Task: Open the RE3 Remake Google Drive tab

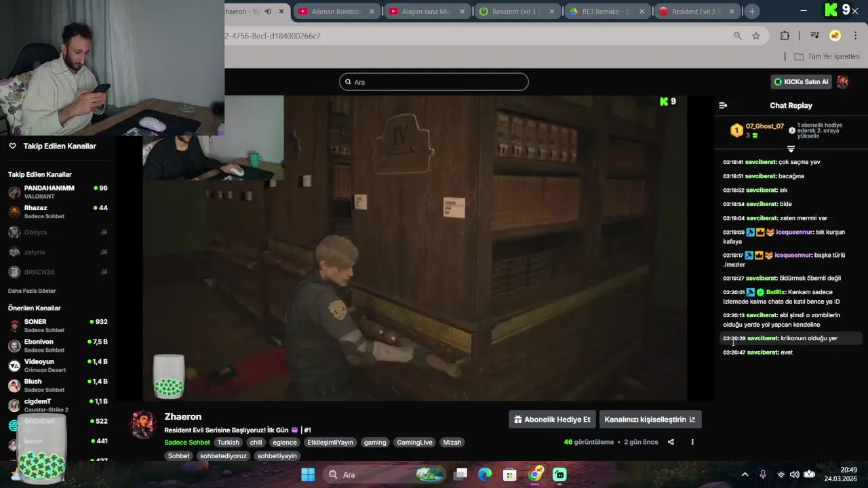Action: (x=607, y=12)
